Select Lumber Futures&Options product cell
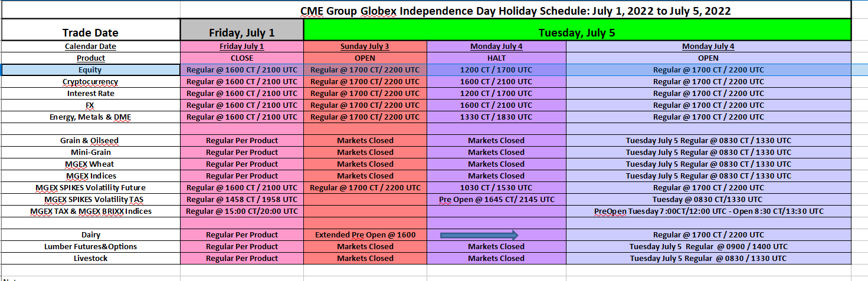 click(x=91, y=247)
